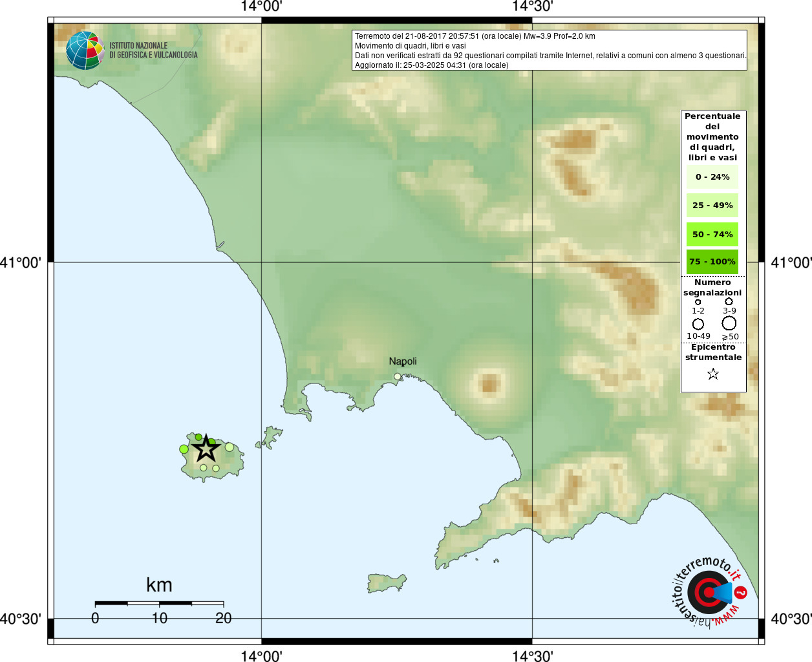
Task: Click the '20' value on the scale bar
Action: coord(223,618)
